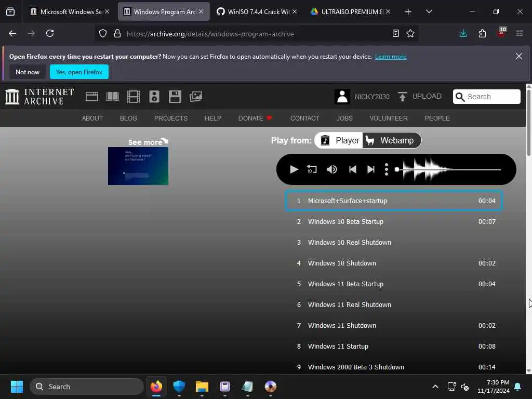This screenshot has width=532, height=399.
Task: Open the DONATE menu item
Action: [255, 118]
